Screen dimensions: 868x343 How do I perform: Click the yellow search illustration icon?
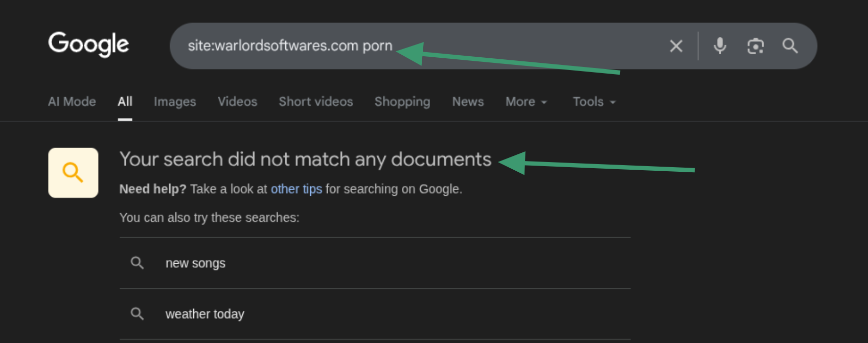pos(73,173)
